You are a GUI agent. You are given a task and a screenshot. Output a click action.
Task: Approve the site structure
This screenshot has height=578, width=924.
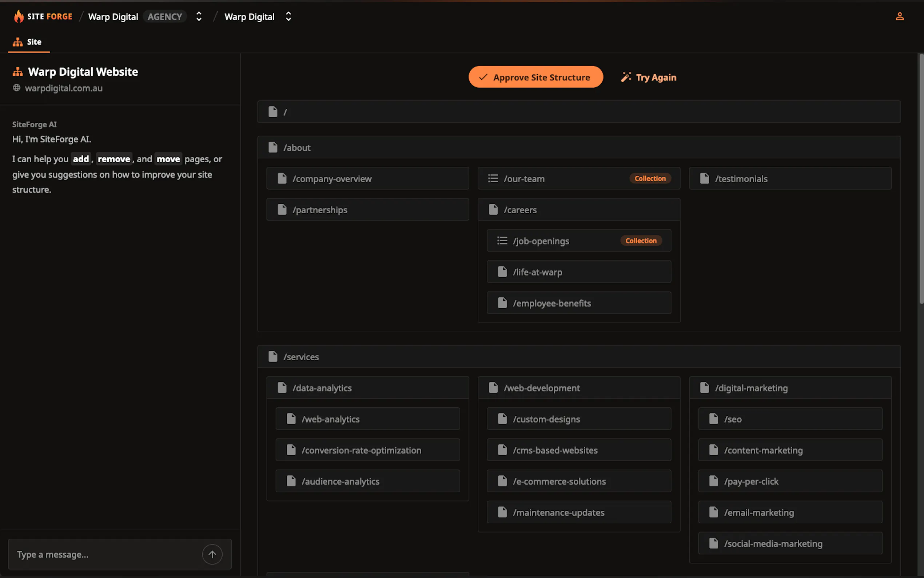point(535,77)
